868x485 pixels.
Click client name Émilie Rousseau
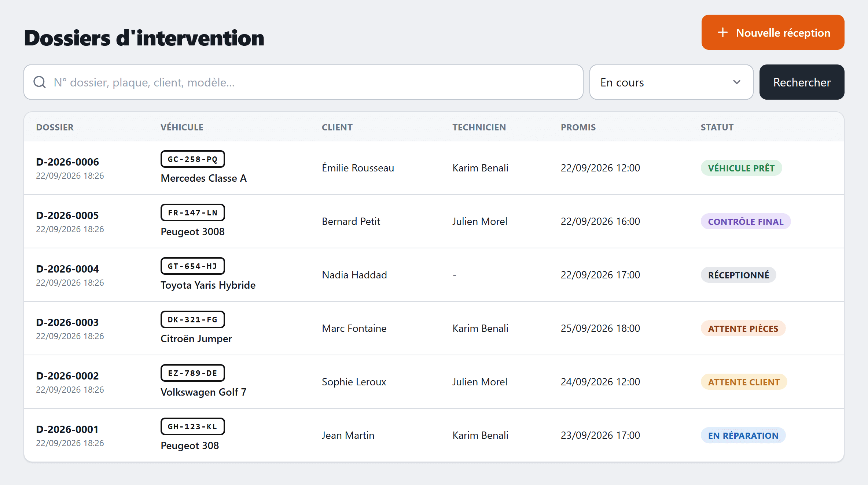point(358,168)
